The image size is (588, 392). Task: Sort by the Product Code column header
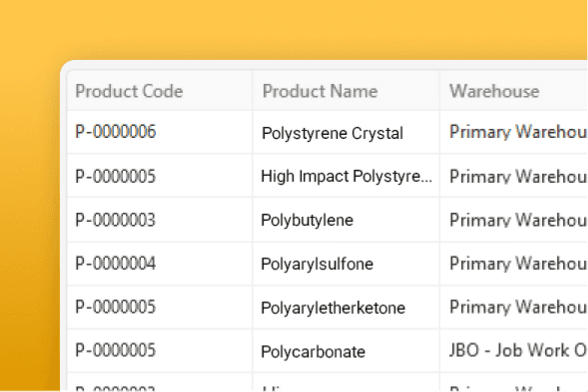click(x=129, y=91)
